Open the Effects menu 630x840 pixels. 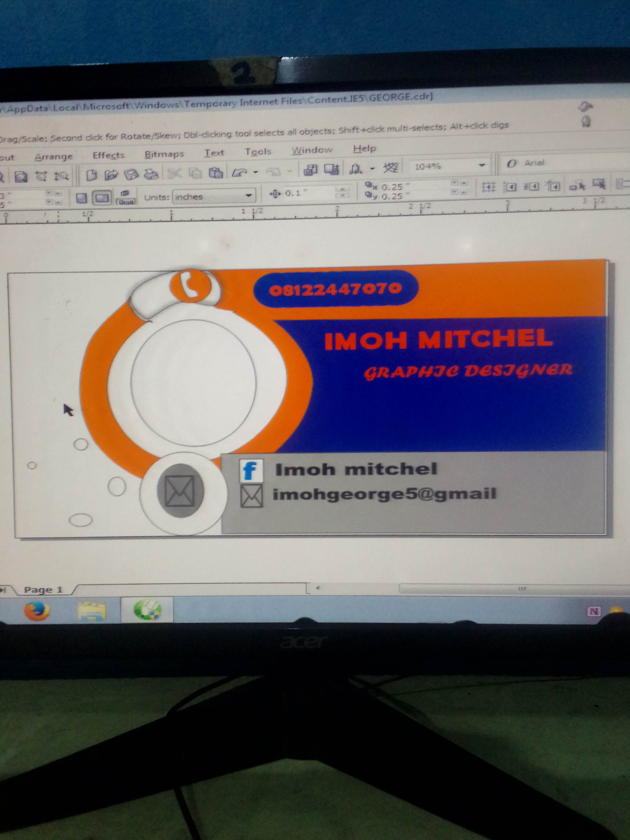click(108, 155)
